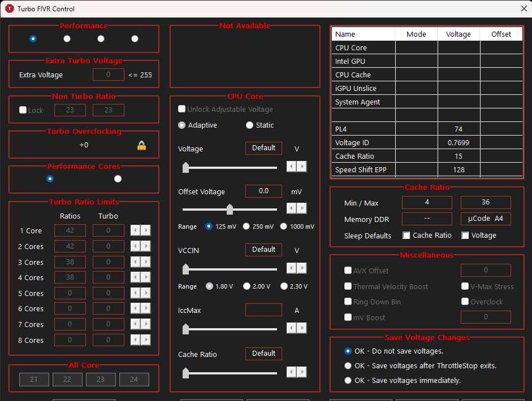Screen dimensions: 532x401
Task: Choose Save voltages after ThrottleStop exits
Action: pyautogui.click(x=348, y=366)
